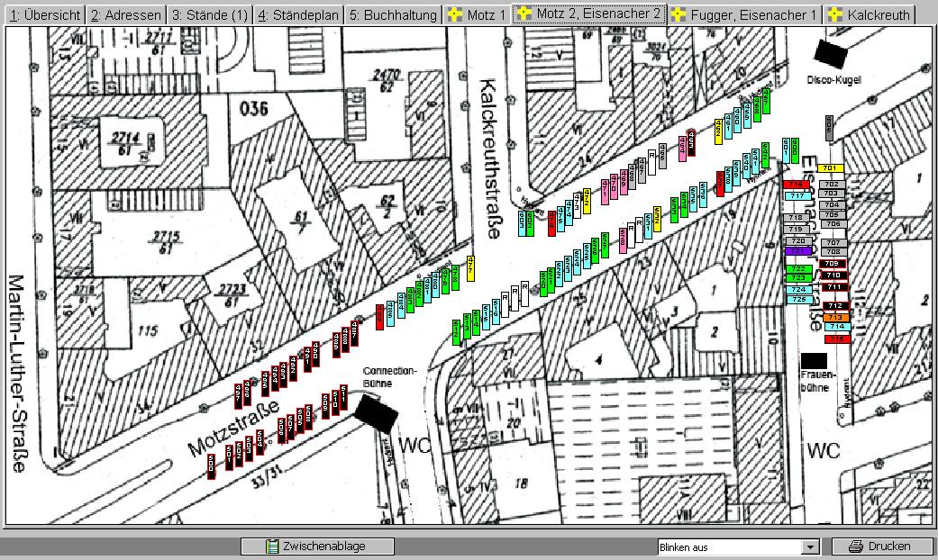The width and height of the screenshot is (938, 560).
Task: Select the green stand 722 marker
Action: coord(797,269)
